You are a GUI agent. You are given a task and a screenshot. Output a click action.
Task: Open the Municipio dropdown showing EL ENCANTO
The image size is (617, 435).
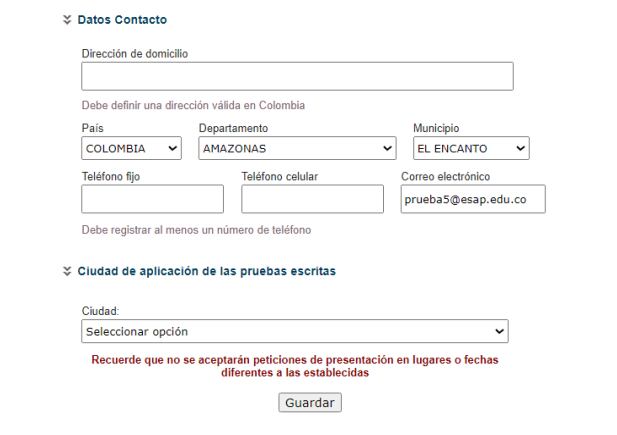470,148
